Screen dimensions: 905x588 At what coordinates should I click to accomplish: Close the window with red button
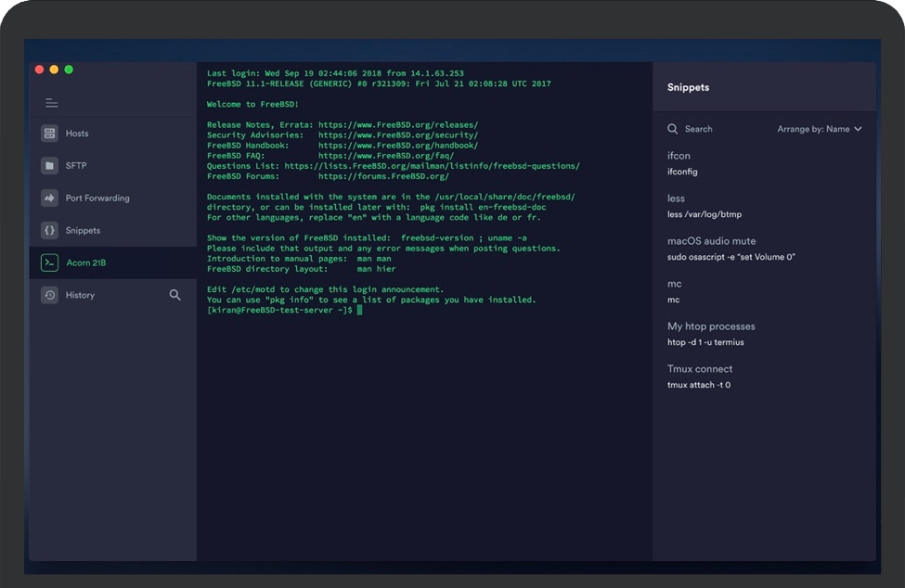[x=39, y=70]
